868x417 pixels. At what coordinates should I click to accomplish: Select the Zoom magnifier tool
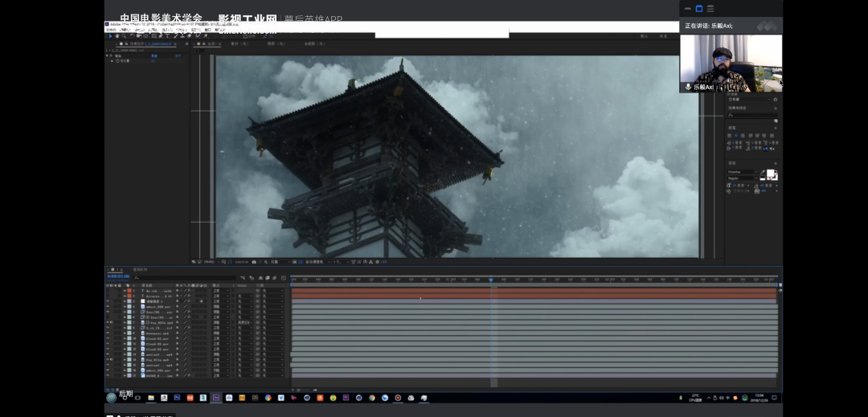(125, 36)
